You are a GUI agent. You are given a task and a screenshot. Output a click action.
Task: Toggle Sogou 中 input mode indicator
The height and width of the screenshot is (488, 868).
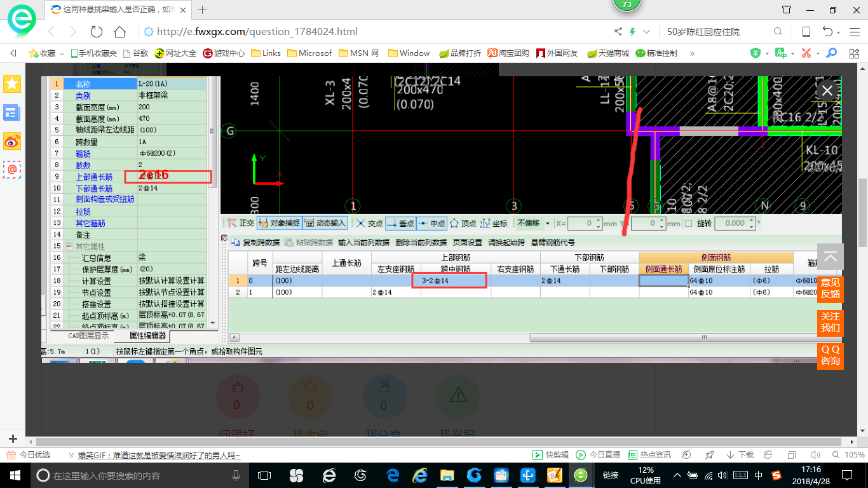759,475
